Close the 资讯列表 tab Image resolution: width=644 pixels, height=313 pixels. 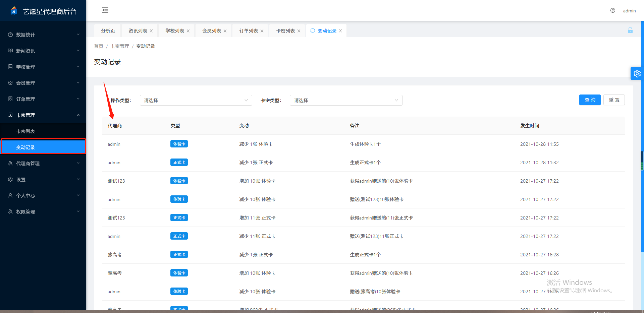pos(151,31)
